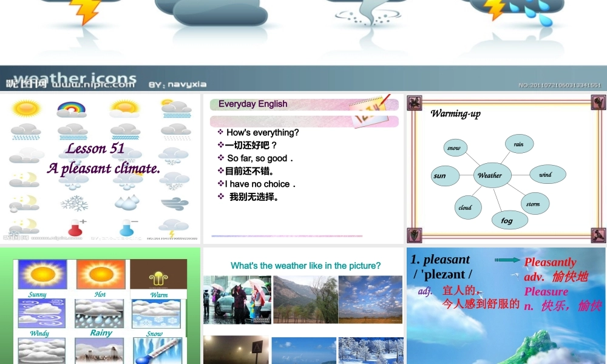Select the fog bubble in the mind map

pyautogui.click(x=509, y=220)
